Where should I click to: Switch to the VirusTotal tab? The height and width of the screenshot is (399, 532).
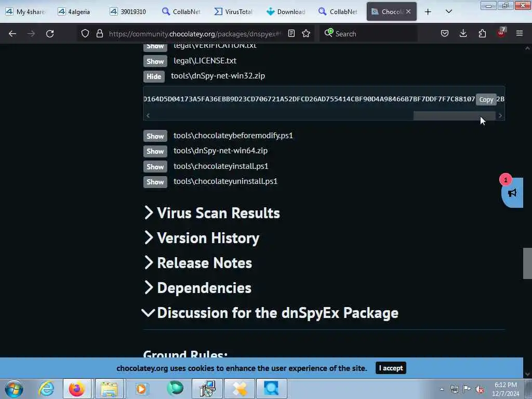click(x=234, y=11)
